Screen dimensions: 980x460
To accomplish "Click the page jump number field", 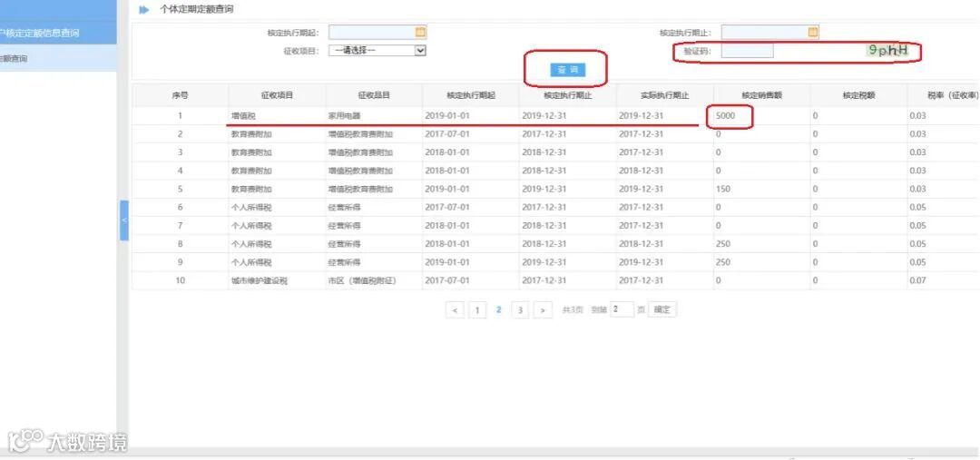I will [x=622, y=309].
